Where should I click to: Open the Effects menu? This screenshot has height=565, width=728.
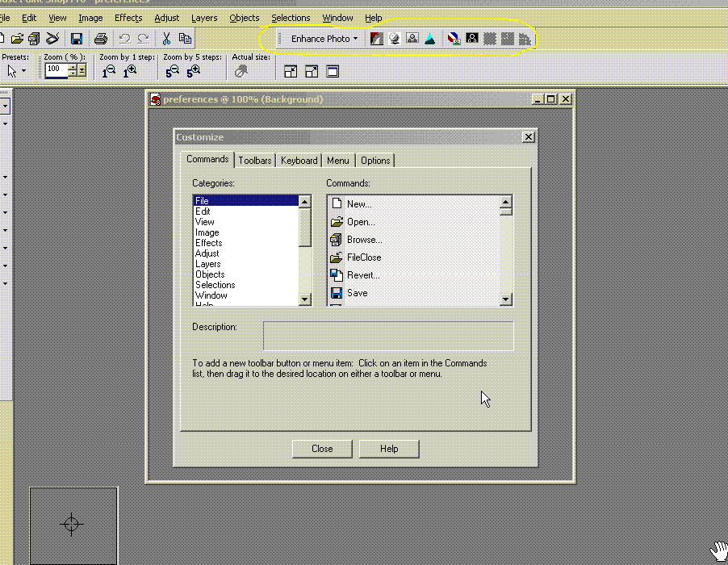click(x=128, y=18)
